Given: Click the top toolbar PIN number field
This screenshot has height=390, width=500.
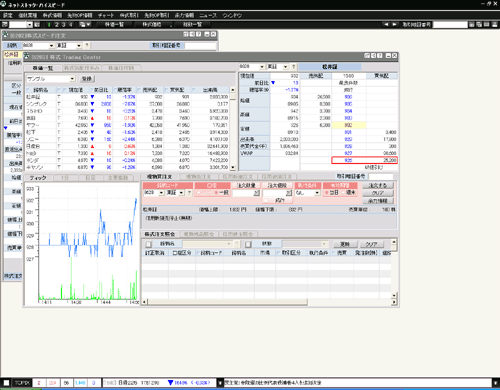Looking at the screenshot, I should point(450,25).
